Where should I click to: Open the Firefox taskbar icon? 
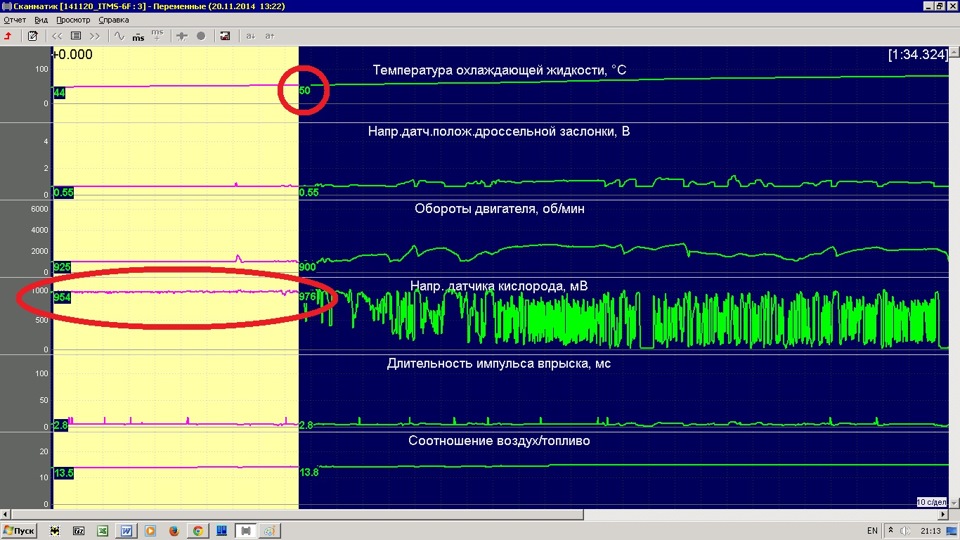click(x=174, y=531)
